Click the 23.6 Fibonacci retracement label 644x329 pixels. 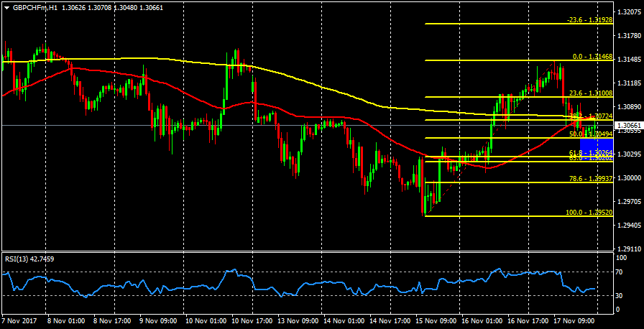(590, 93)
